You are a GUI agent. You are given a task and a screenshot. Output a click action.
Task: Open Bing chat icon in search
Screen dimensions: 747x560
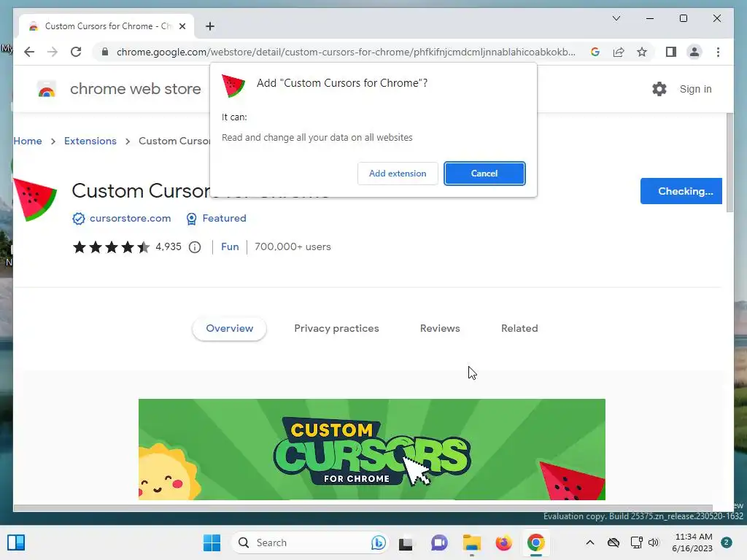[379, 542]
